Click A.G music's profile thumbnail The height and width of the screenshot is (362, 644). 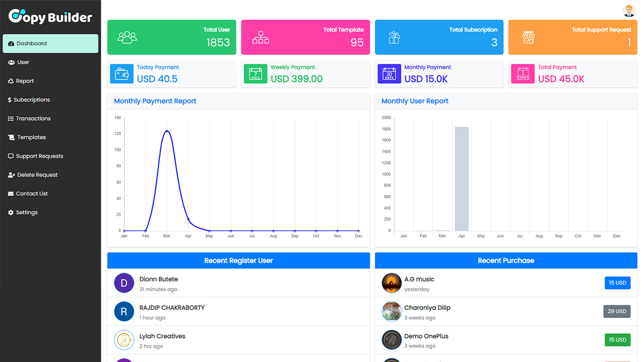coord(391,283)
